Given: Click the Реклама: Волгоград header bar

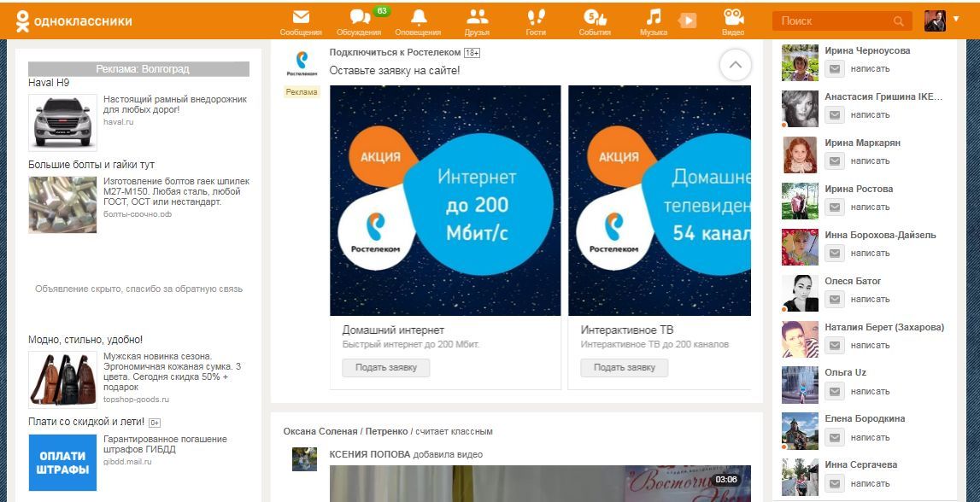Looking at the screenshot, I should click(138, 68).
